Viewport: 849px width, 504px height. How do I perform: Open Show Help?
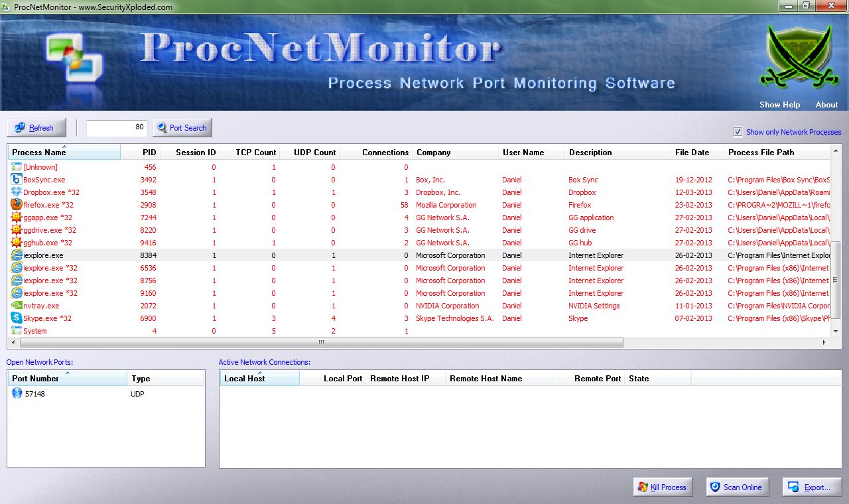pos(779,104)
